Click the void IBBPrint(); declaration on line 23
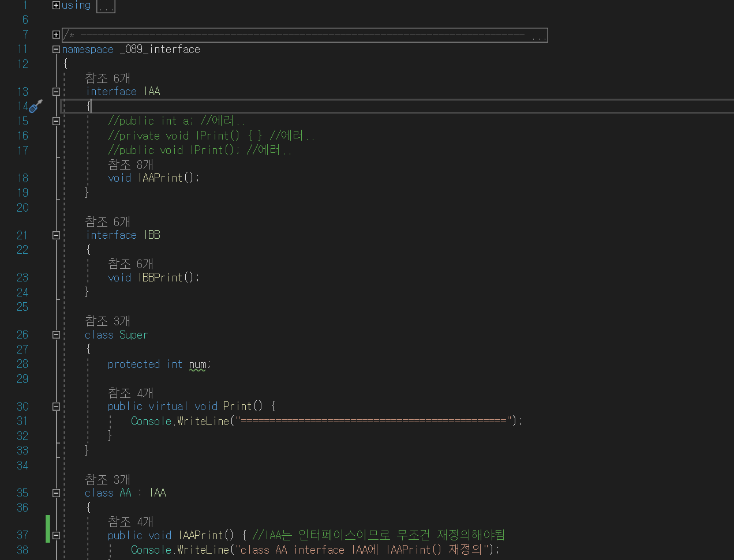Screen dimensions: 734x560 (x=153, y=277)
